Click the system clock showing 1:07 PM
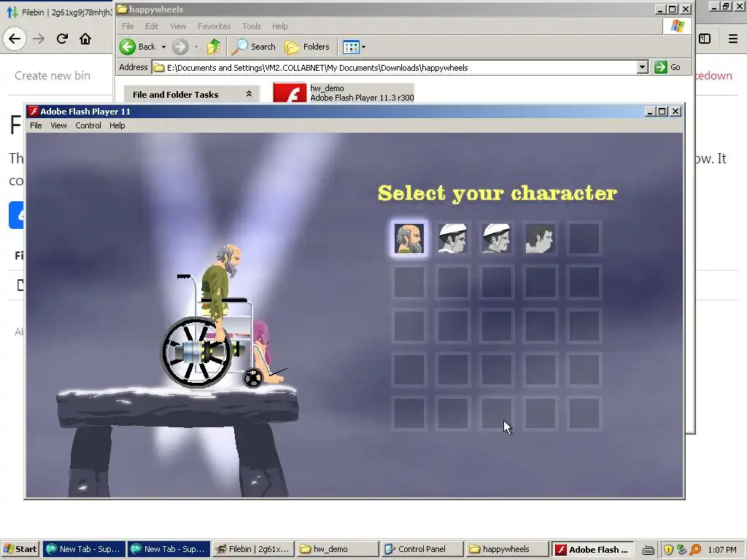The height and width of the screenshot is (560, 747). (721, 550)
